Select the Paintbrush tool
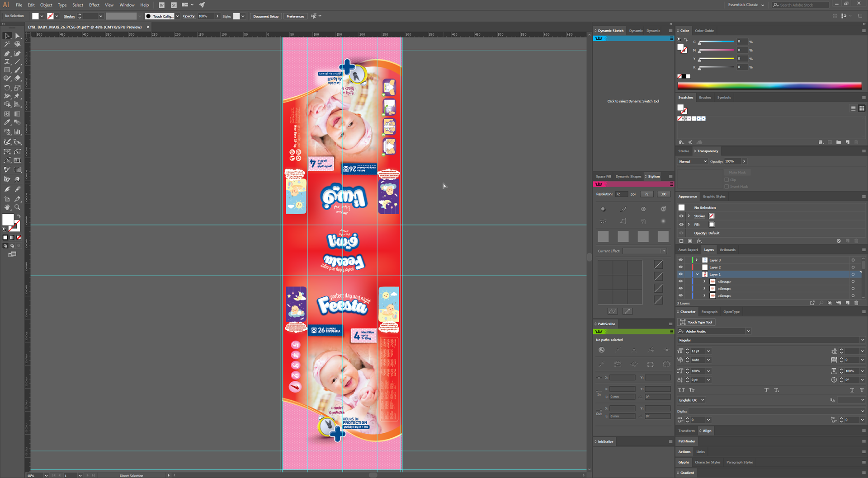 (18, 70)
